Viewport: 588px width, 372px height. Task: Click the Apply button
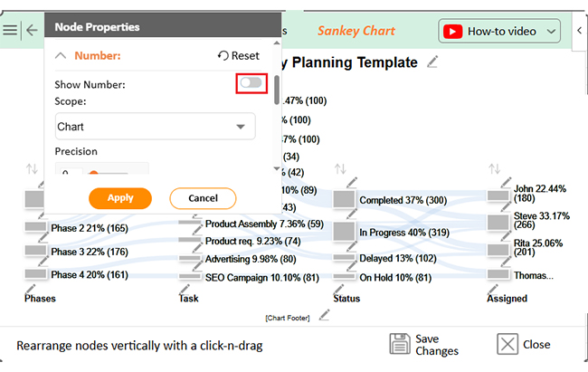click(x=120, y=198)
